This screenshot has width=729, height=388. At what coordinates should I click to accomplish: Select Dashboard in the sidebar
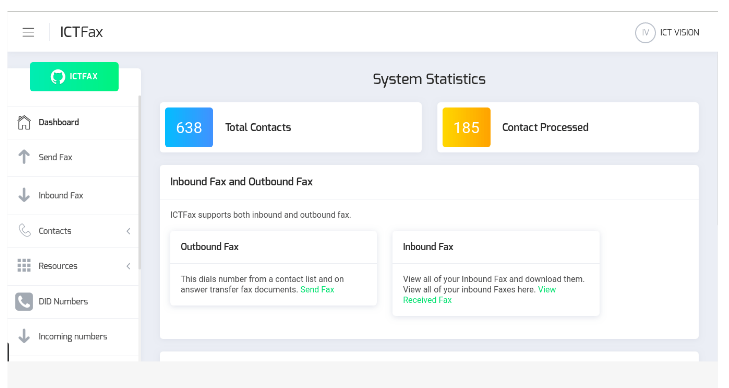point(73,122)
